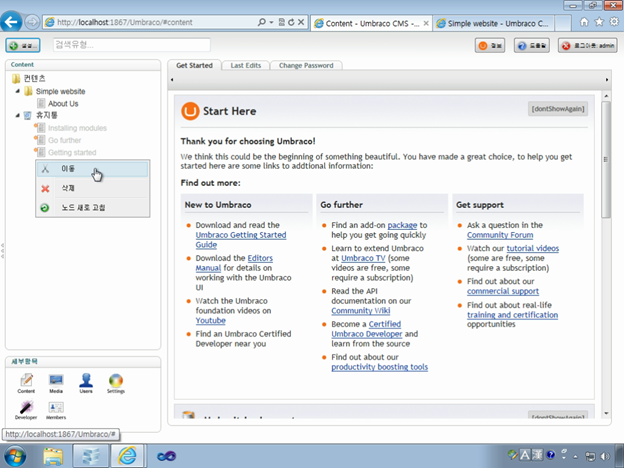Click the Simple website folder icon
The image size is (624, 468).
click(x=28, y=91)
